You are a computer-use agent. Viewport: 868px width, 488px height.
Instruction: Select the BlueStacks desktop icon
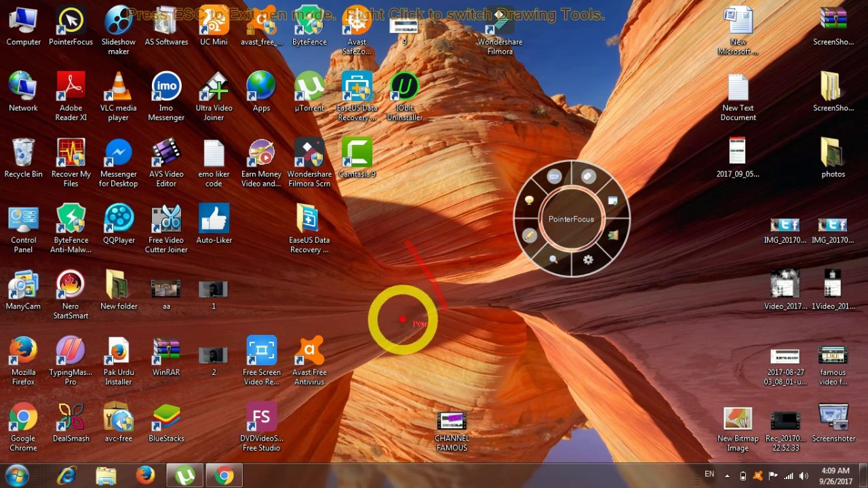(166, 423)
